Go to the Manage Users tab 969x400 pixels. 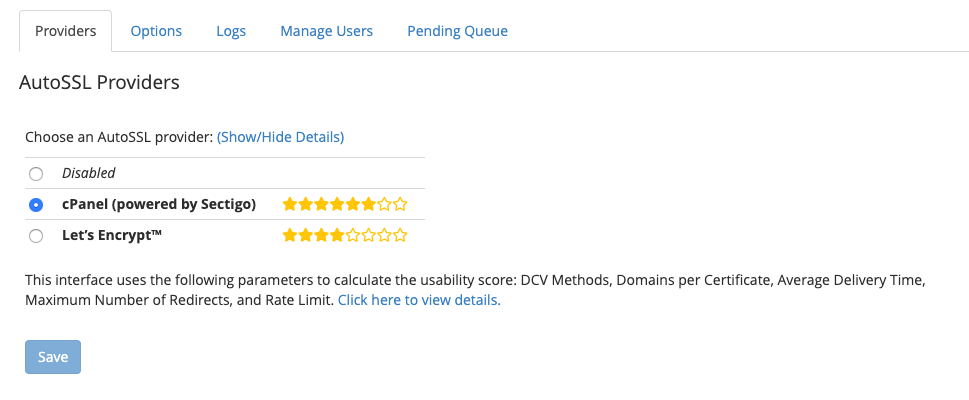[326, 31]
